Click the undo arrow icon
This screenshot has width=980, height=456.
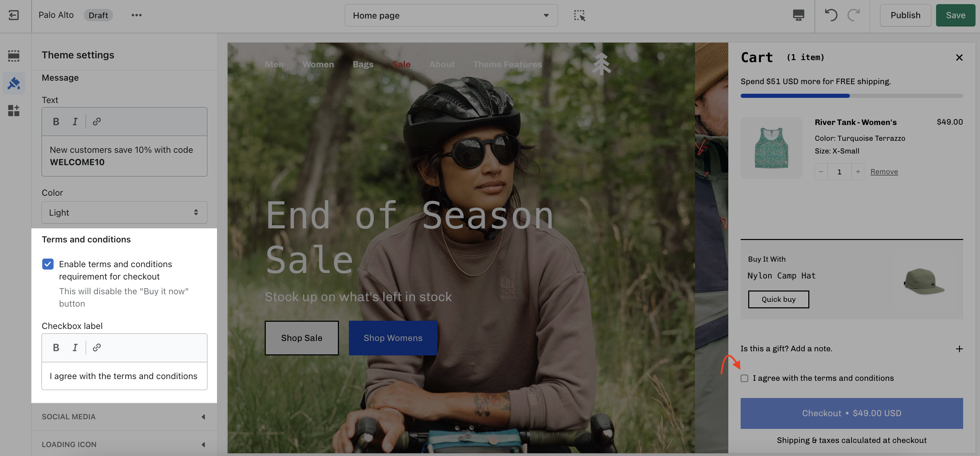pos(831,15)
